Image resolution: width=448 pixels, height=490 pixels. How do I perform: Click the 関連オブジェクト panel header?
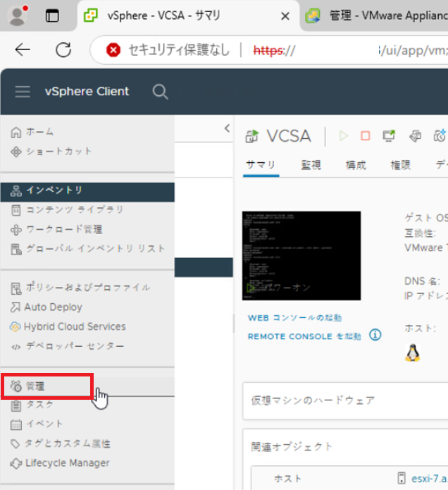coord(292,447)
